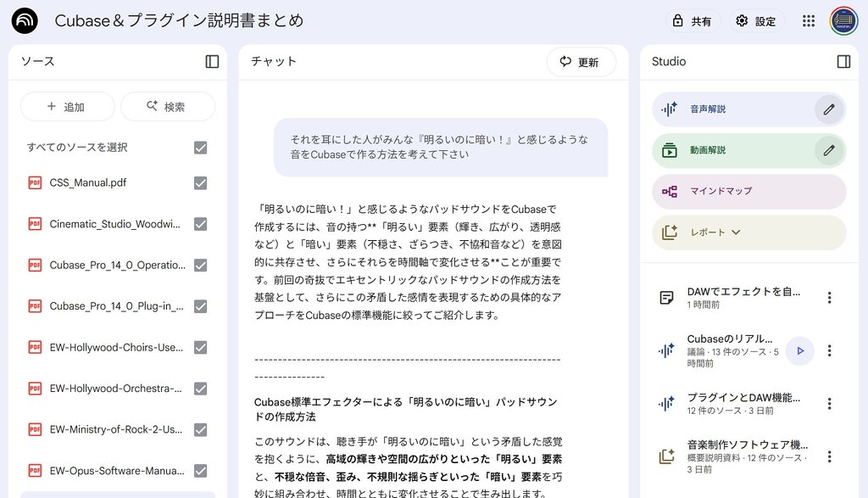Open the Cinematic_Studio_Woodwi... source

click(x=114, y=224)
